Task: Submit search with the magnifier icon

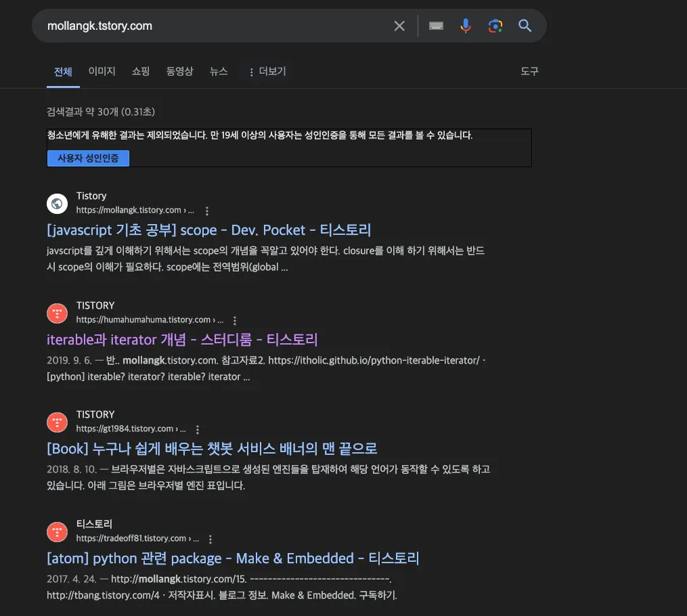Action: pyautogui.click(x=525, y=26)
